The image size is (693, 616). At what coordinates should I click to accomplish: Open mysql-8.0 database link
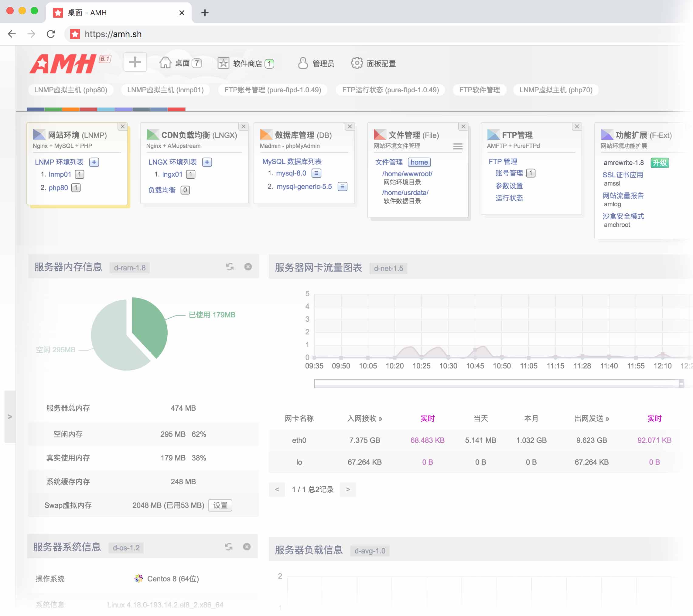(291, 173)
